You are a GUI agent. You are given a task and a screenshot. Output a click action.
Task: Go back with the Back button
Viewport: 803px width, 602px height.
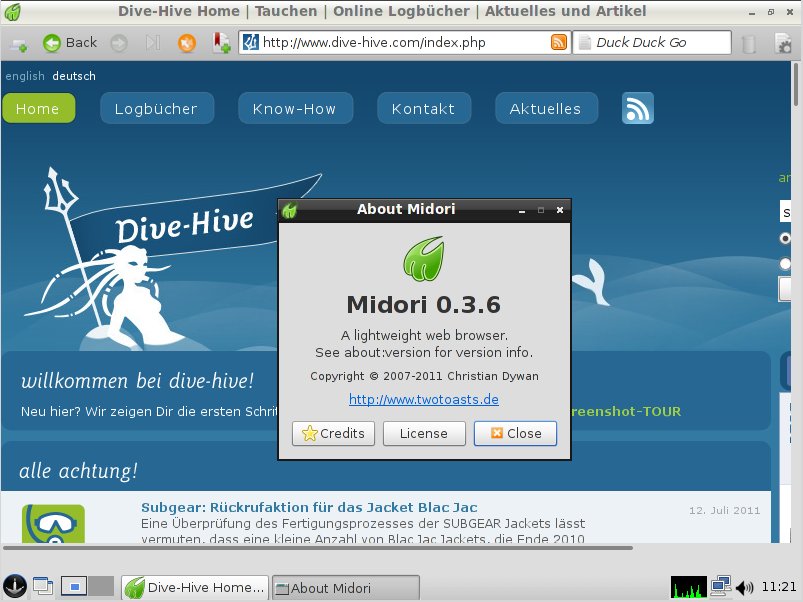tap(70, 43)
